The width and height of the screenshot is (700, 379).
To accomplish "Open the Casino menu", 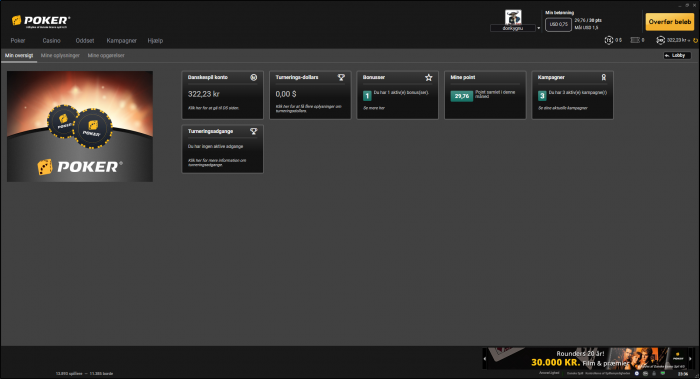I will tap(51, 41).
